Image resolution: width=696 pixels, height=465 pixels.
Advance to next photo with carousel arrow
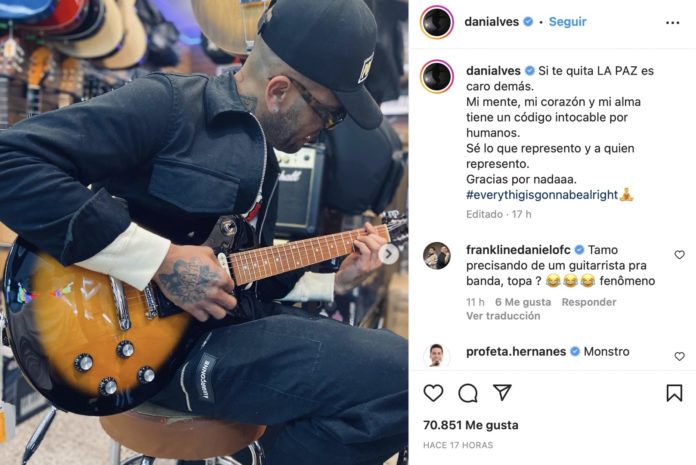click(389, 255)
